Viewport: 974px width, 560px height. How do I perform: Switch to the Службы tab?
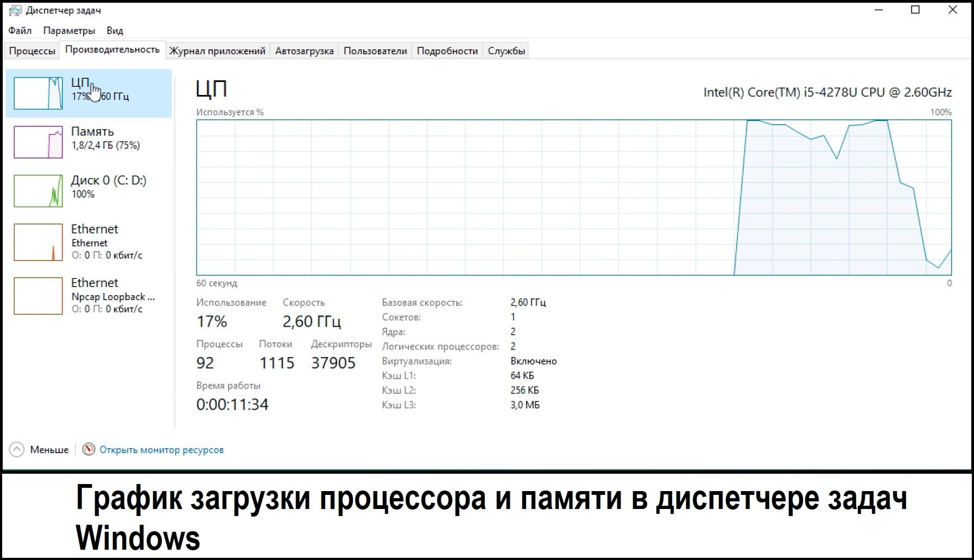pos(506,51)
